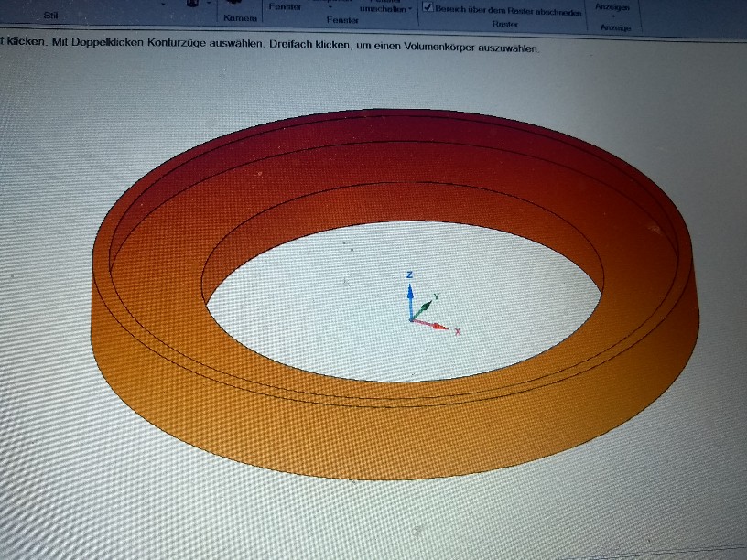Click the selection hint text in status line
Image resolution: width=747 pixels, height=560 pixels.
coord(275,48)
